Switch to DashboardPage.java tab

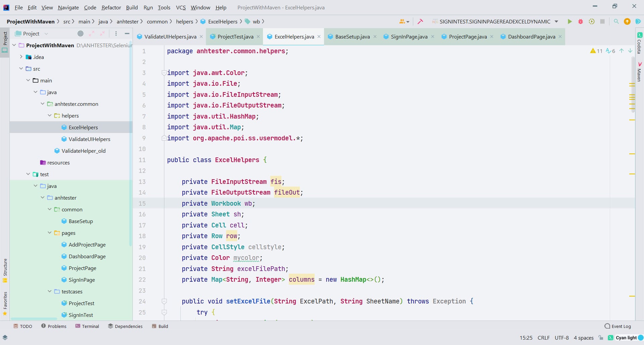[532, 37]
